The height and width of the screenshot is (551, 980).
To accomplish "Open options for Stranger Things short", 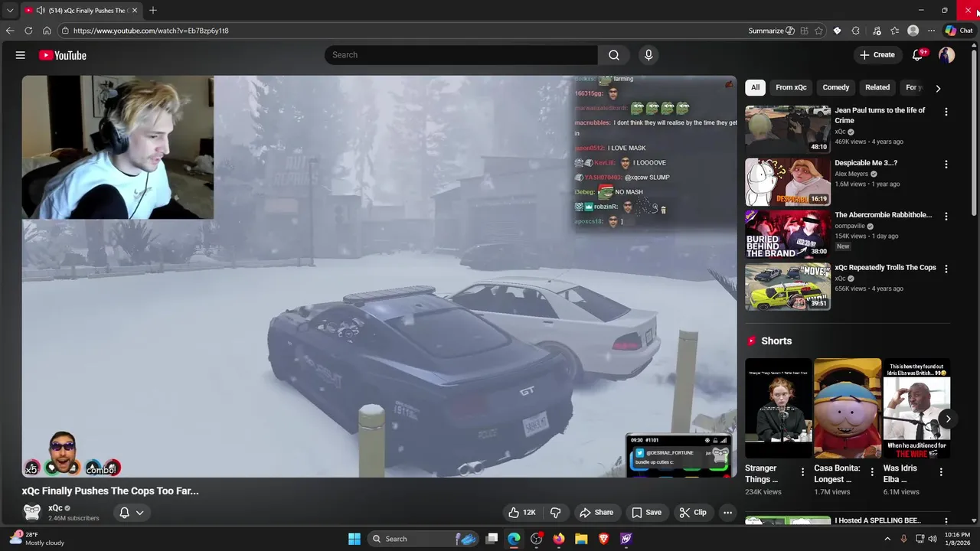I will tap(802, 472).
